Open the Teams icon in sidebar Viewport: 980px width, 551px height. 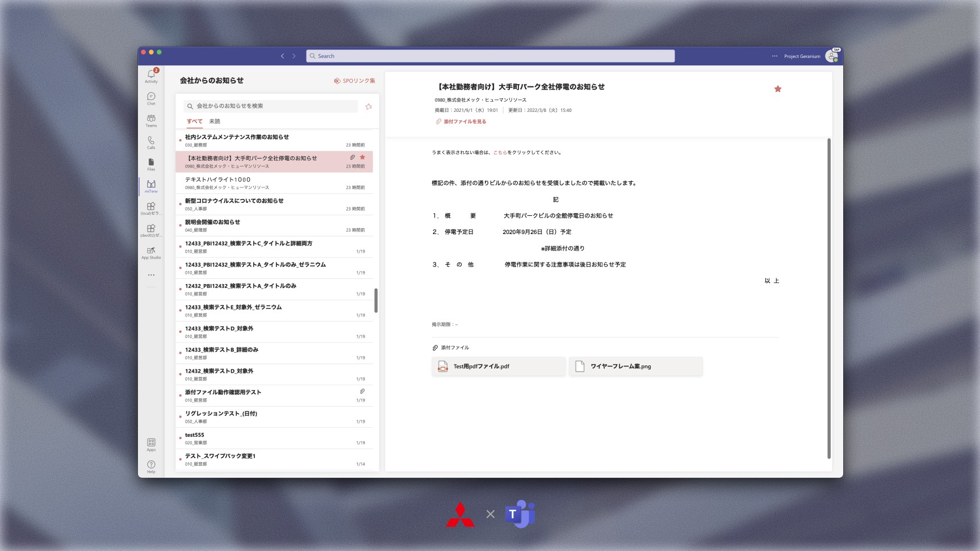point(151,120)
